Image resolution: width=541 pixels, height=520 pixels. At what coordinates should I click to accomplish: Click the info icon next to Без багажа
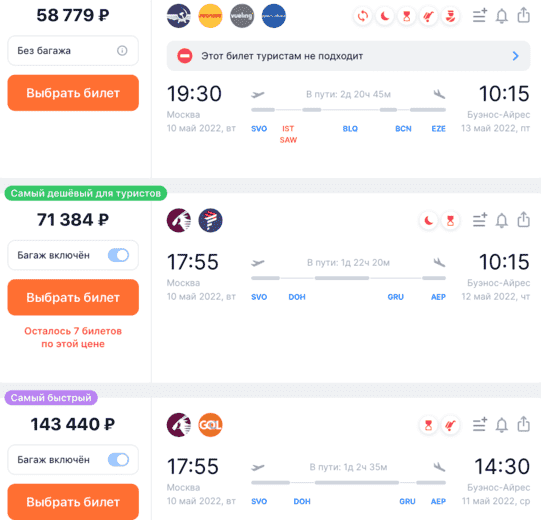[x=122, y=51]
